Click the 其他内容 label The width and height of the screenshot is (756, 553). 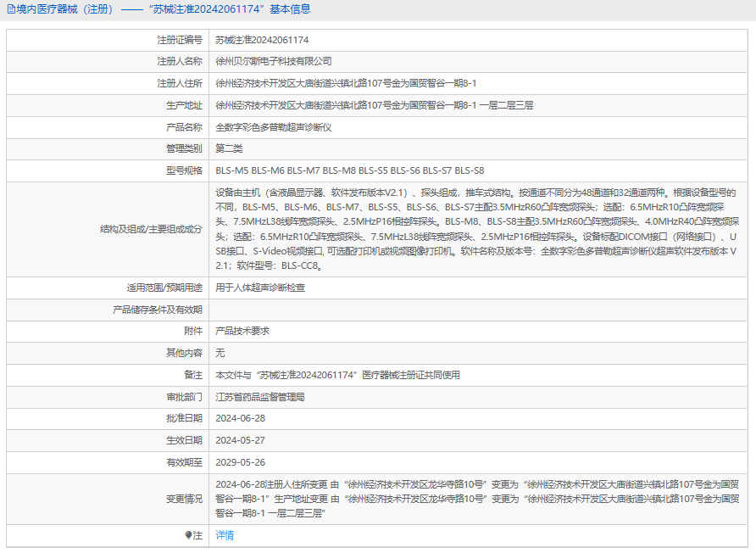point(184,353)
